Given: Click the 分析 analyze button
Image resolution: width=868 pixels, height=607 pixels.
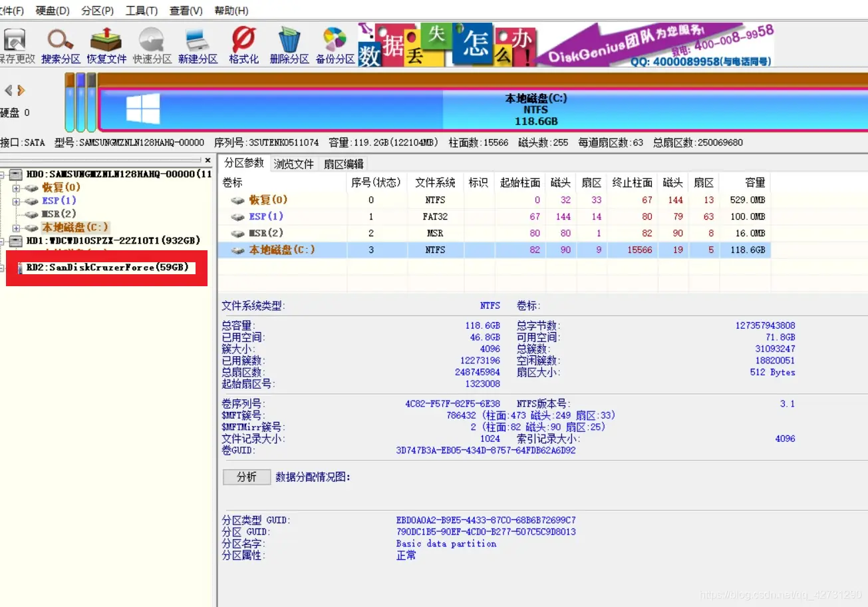Looking at the screenshot, I should tap(247, 477).
